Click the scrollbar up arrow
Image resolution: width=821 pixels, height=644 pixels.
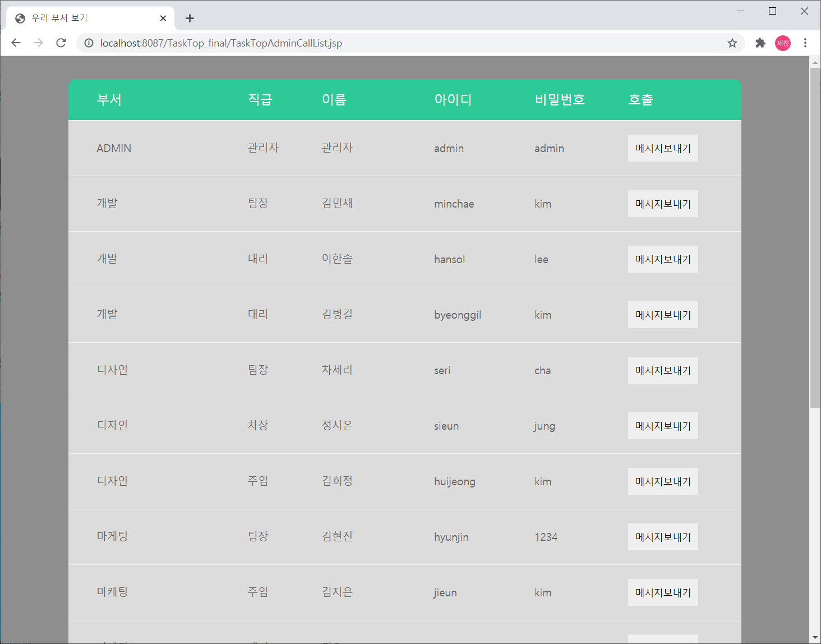pos(815,62)
